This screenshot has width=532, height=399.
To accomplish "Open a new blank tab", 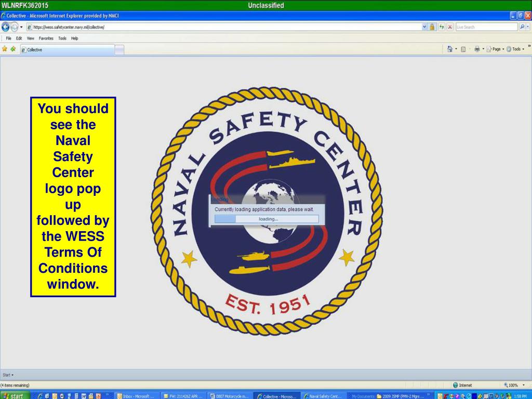I will coord(119,50).
